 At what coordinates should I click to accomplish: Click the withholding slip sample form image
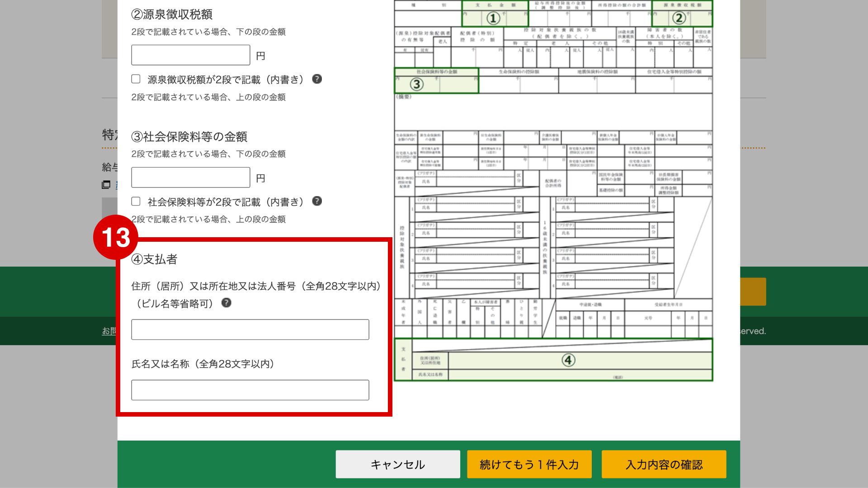(x=553, y=190)
